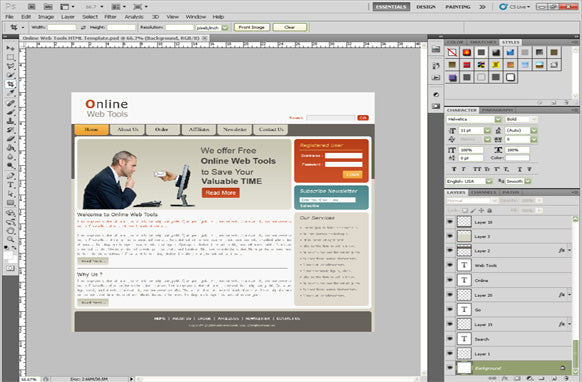
Task: Toggle the All Caps character style
Action: pos(477,169)
